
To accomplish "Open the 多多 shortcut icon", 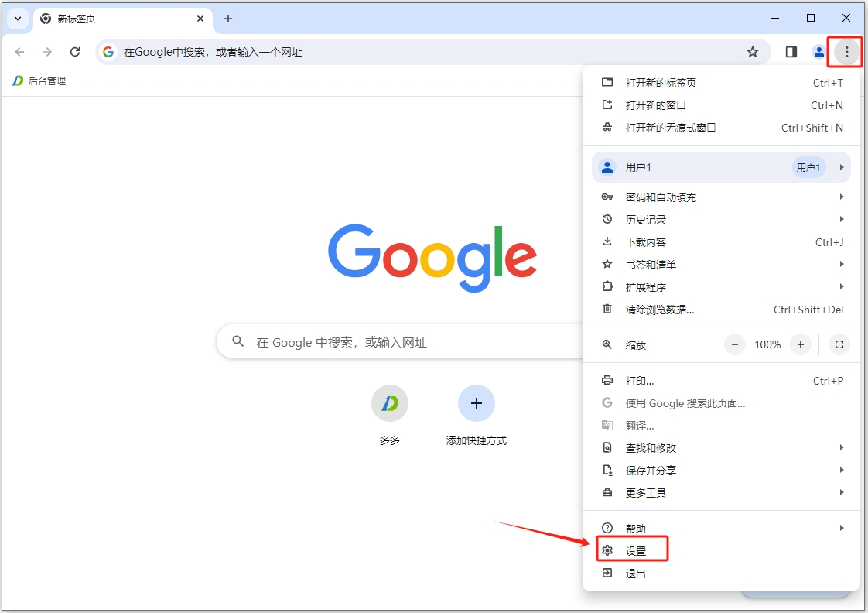I will (389, 402).
